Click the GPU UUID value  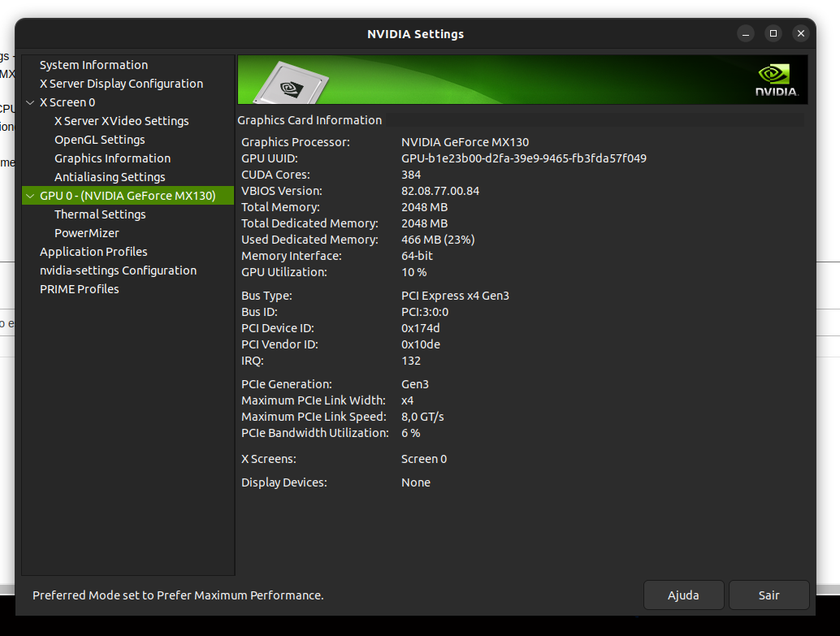coord(524,158)
